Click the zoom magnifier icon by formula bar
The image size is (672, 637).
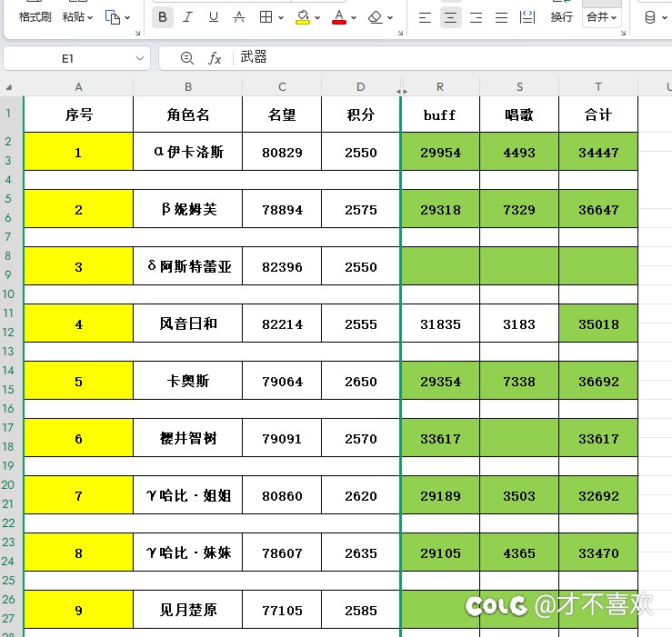pyautogui.click(x=186, y=58)
